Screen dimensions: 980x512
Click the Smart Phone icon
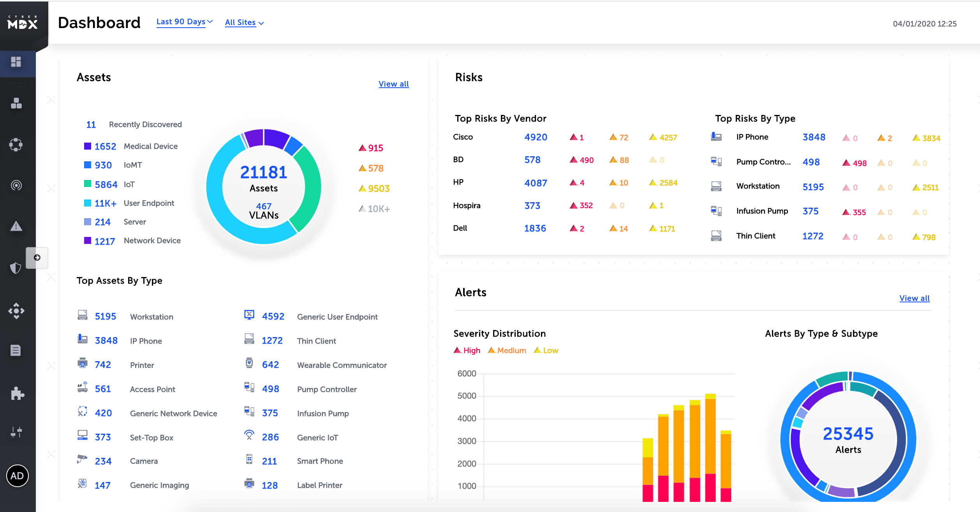[249, 459]
